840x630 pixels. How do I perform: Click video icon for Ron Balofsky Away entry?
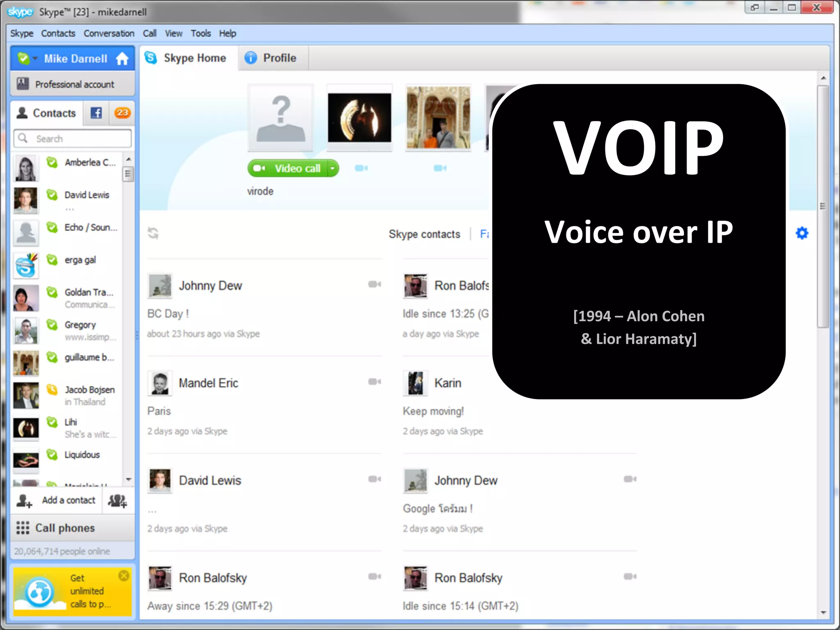coord(374,577)
